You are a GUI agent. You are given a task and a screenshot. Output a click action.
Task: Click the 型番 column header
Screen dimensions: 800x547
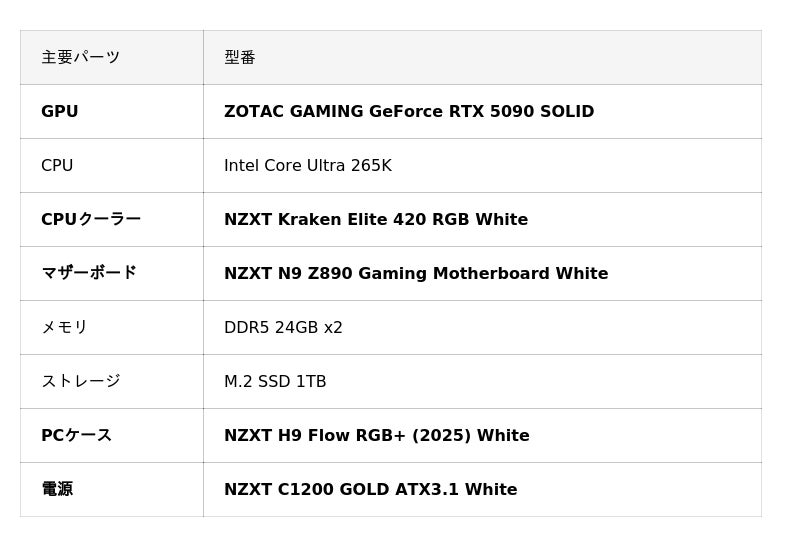(240, 58)
